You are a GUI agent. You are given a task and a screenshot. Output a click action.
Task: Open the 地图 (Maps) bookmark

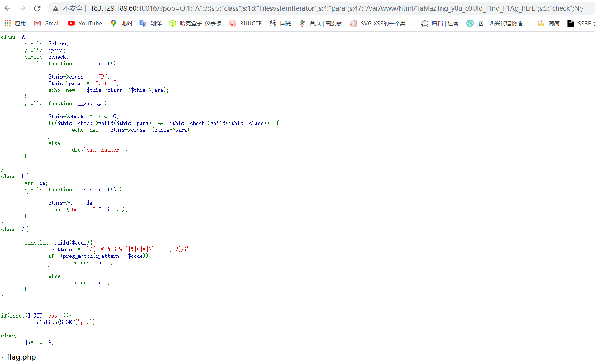click(121, 23)
